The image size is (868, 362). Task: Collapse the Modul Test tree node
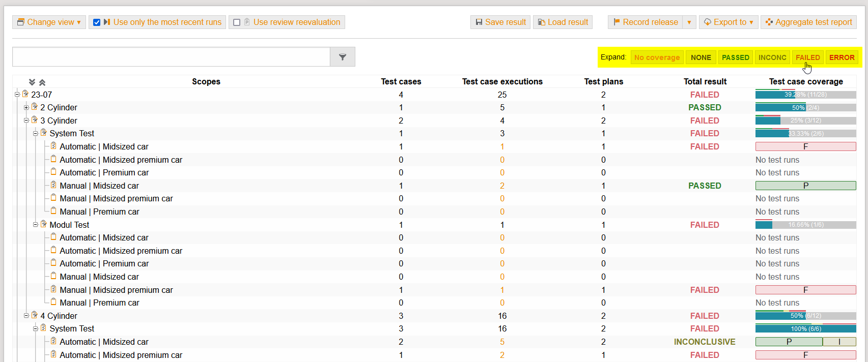[36, 225]
